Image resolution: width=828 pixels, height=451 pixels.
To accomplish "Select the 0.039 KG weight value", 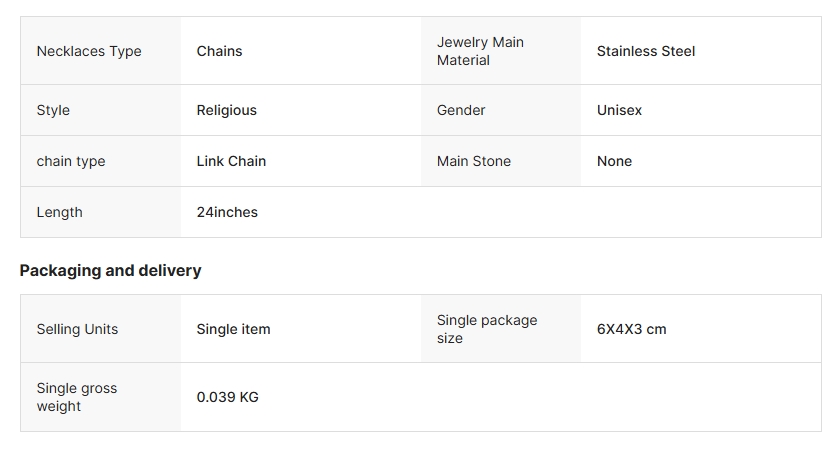I will [x=227, y=397].
